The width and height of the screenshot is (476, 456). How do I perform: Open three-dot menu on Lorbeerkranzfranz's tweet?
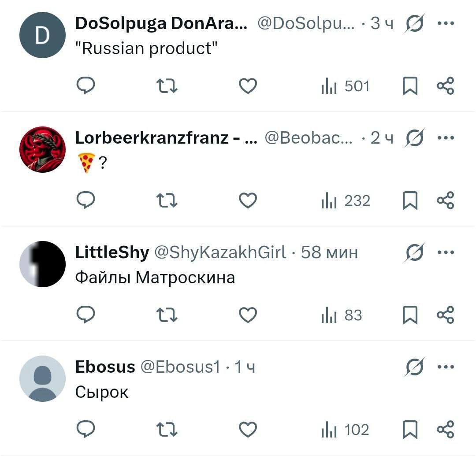pyautogui.click(x=446, y=138)
